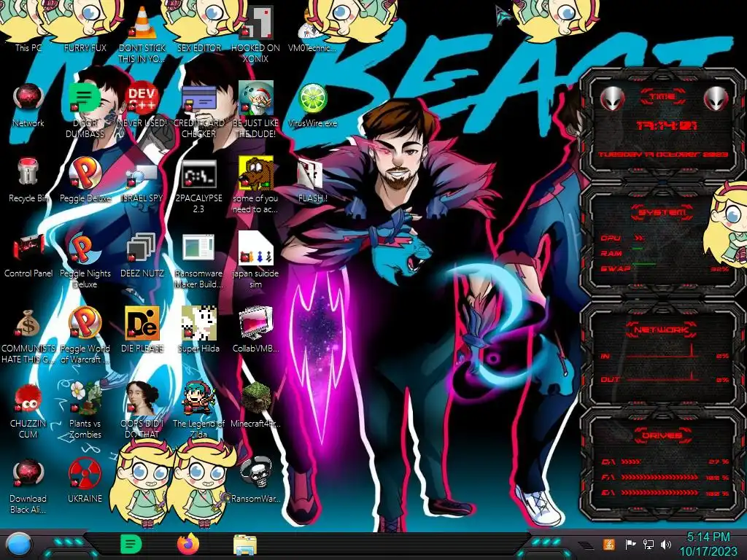Select the CREDIT CARD CHECKER shortcut
The height and width of the screenshot is (560, 747).
(x=198, y=109)
